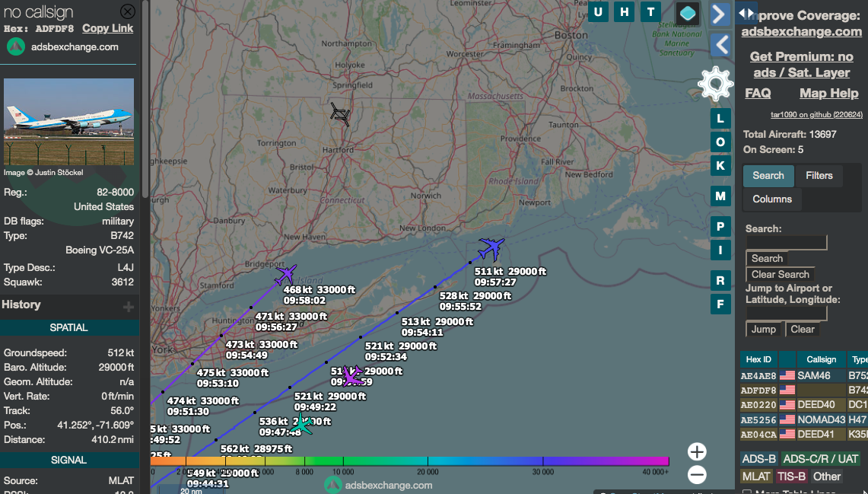Screen dimensions: 868x494
Task: Select the magenta aircraft icon on the map
Action: coord(351,375)
